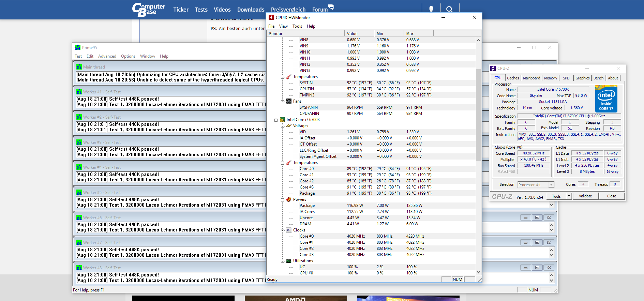
Task: Open the CPU-Z Tools dropdown arrow
Action: click(x=569, y=196)
